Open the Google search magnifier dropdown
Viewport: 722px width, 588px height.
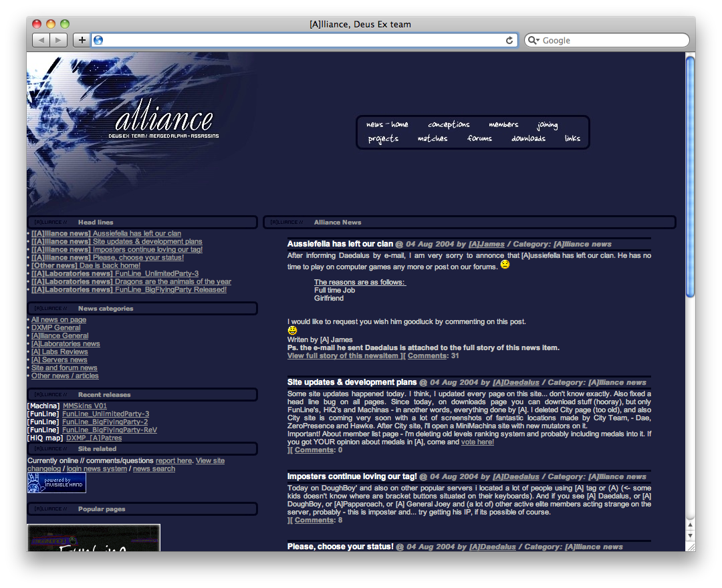click(x=533, y=41)
